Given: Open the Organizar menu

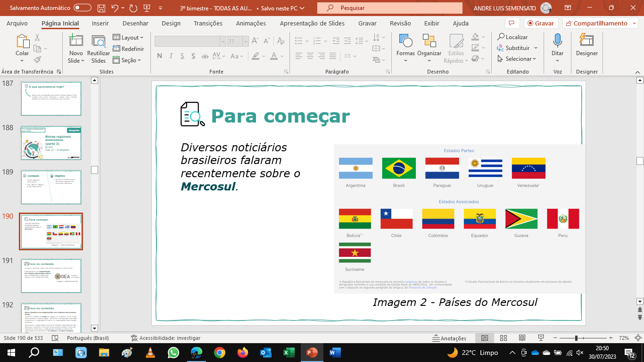Looking at the screenshot, I should click(429, 49).
